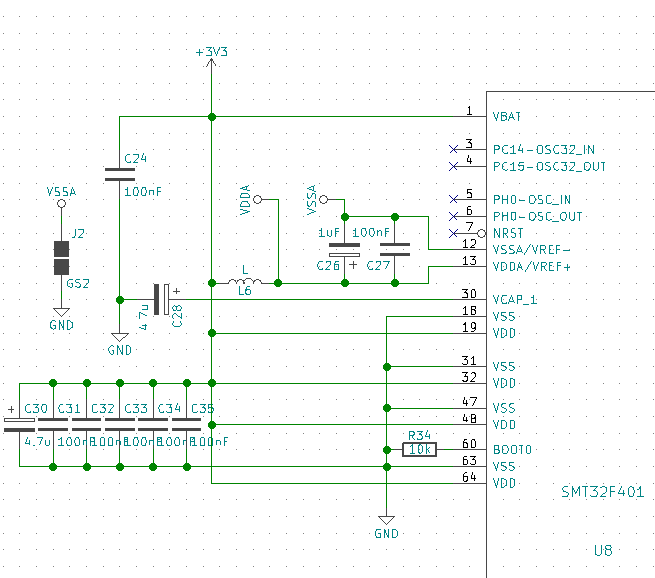Viewport: 655px width, 578px height.
Task: Click the U8 reference designator text
Action: coord(603,550)
